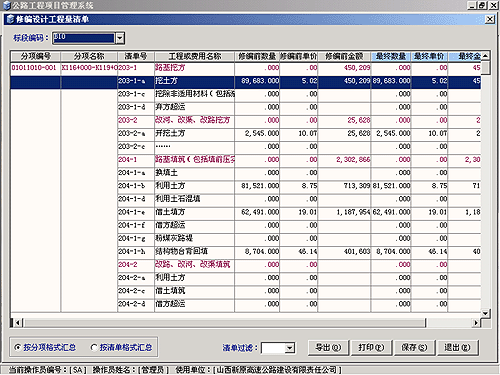This screenshot has height=375, width=500.
Task: Select the 204-1 list number cell
Action: [x=136, y=160]
